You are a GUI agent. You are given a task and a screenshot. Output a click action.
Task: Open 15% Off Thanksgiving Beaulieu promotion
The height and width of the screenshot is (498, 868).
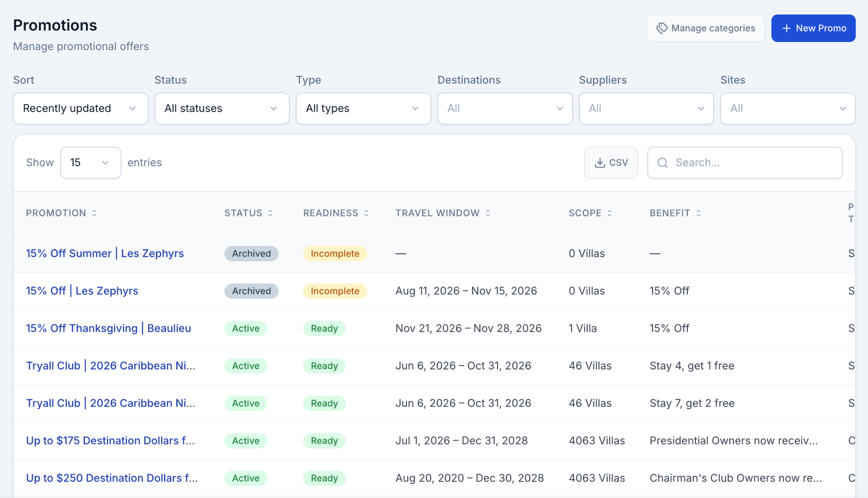[108, 328]
